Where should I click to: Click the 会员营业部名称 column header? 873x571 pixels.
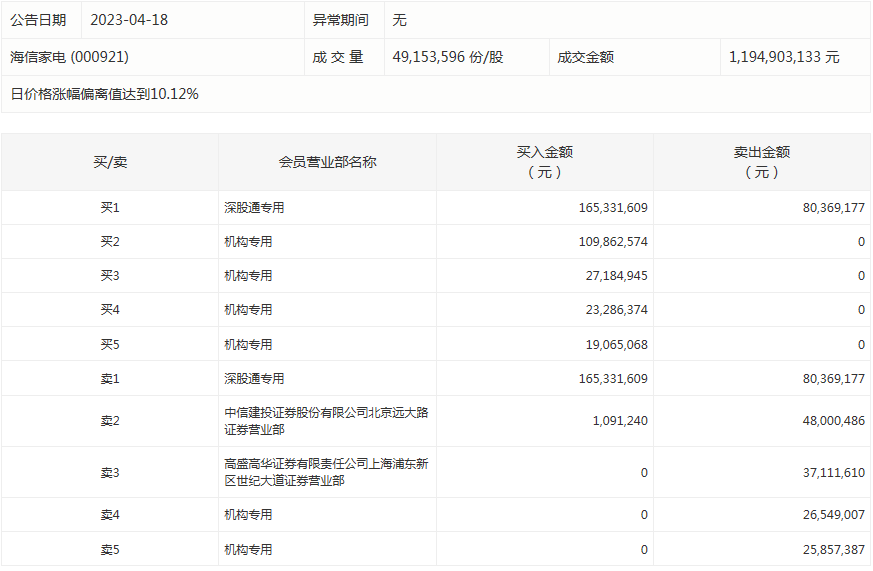[x=327, y=162]
